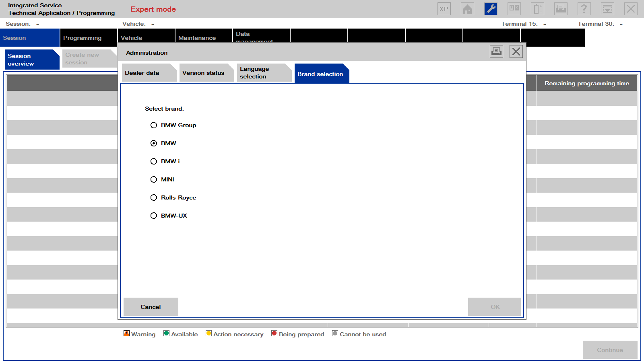
Task: Select MINI as the brand
Action: [x=154, y=179]
